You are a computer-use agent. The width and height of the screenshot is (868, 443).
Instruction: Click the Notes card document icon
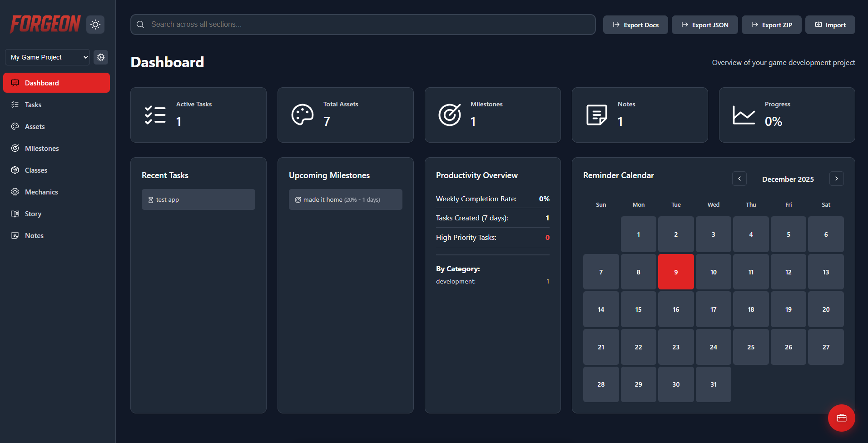(x=597, y=115)
